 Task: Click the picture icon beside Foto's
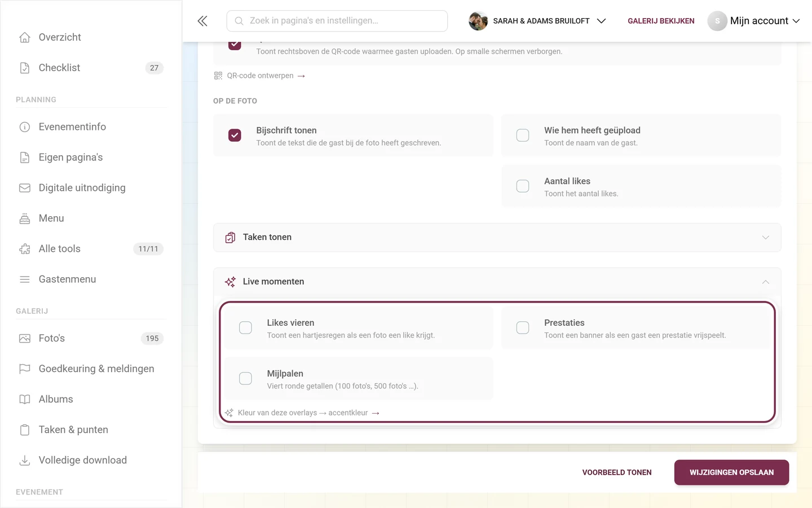[25, 339]
